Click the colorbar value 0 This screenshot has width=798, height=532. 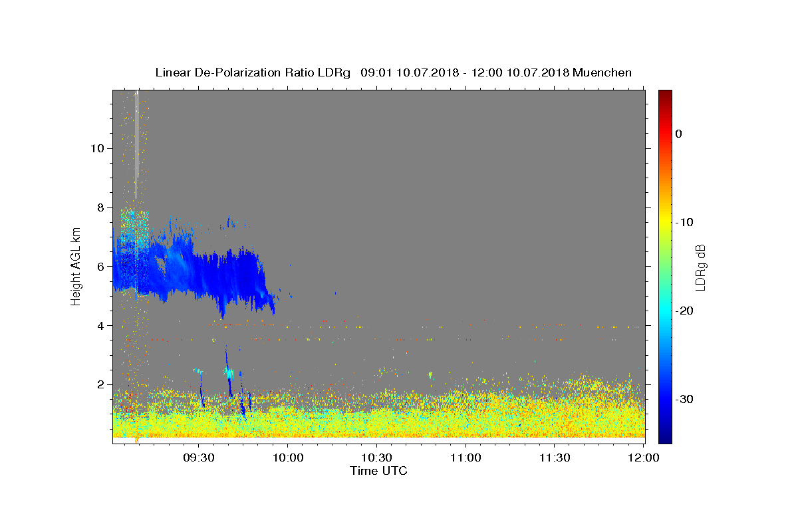[678, 134]
